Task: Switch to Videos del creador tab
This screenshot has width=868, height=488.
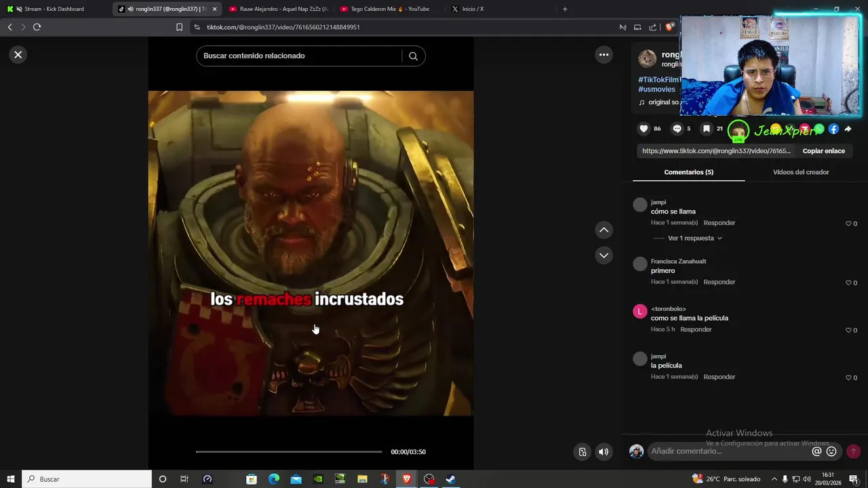Action: click(x=801, y=172)
